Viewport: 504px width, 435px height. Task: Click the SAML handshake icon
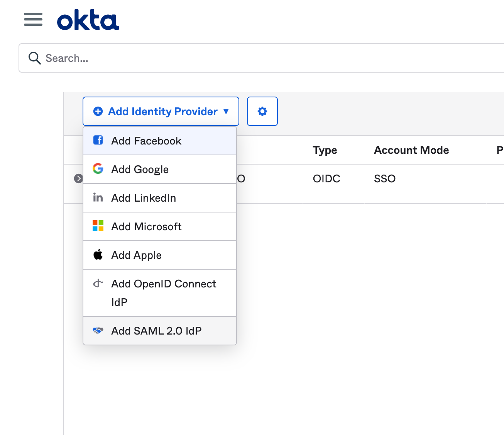pos(98,331)
